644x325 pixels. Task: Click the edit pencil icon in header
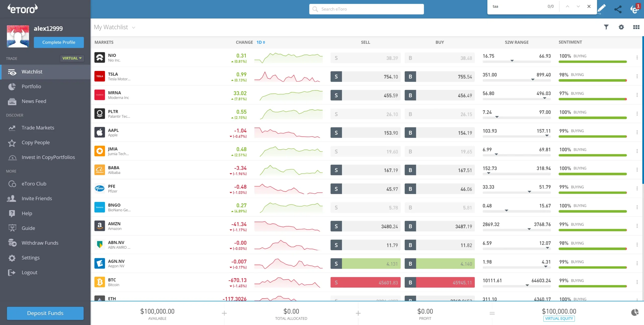coord(602,9)
